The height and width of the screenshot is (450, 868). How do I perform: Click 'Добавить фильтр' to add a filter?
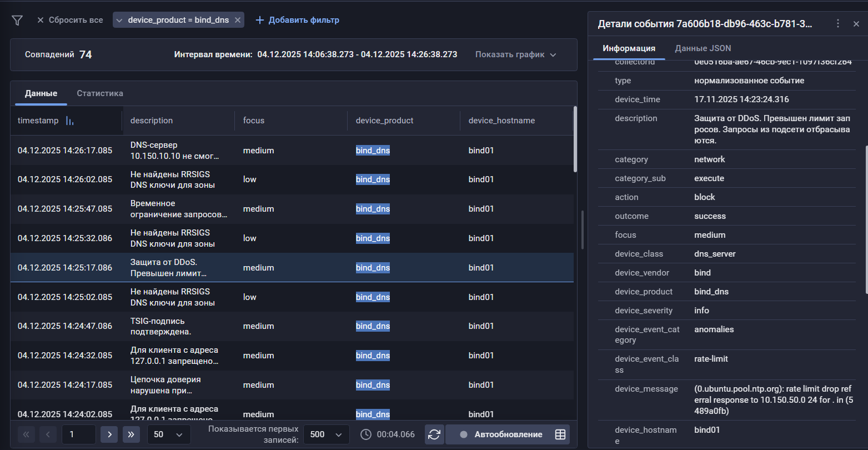(297, 20)
